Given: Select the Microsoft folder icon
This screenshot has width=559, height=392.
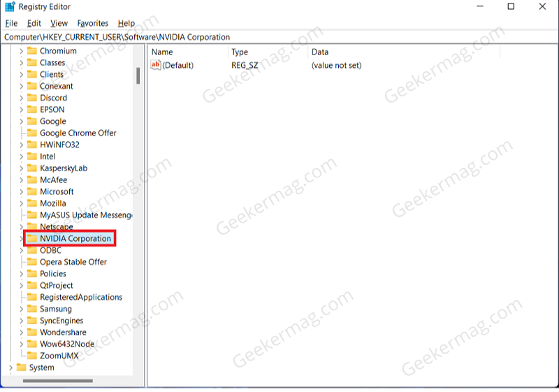Looking at the screenshot, I should (x=32, y=191).
